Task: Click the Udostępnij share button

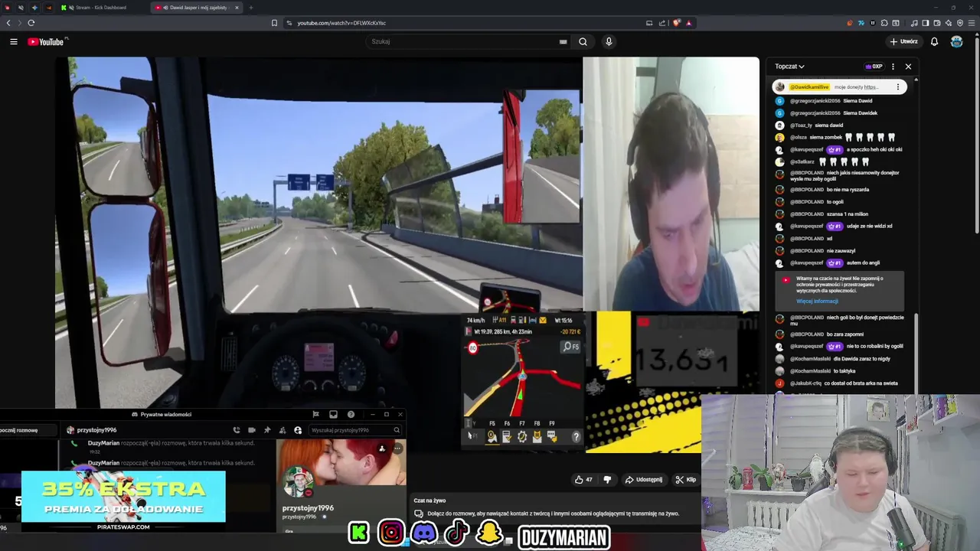Action: 644,480
